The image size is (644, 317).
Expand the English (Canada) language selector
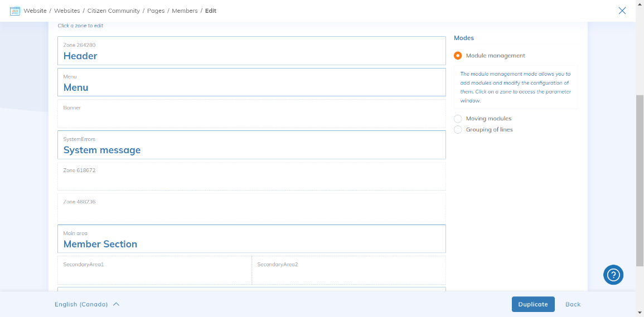[x=87, y=304]
